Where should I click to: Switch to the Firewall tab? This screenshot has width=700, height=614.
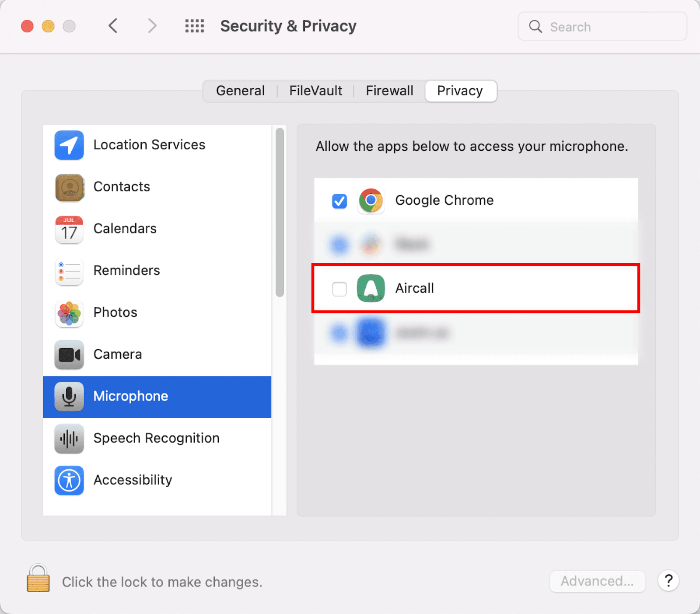[x=389, y=91]
